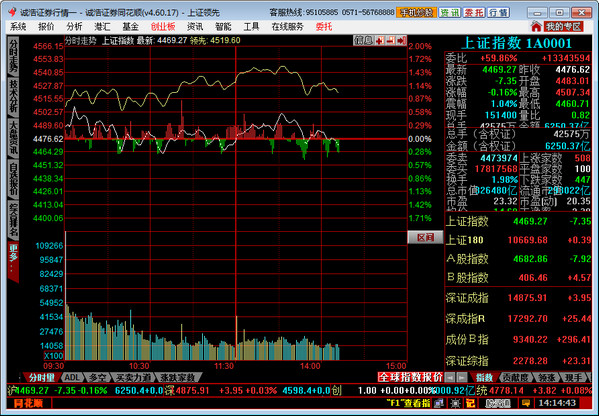Open the home icon beside 我的专区

pyautogui.click(x=536, y=26)
